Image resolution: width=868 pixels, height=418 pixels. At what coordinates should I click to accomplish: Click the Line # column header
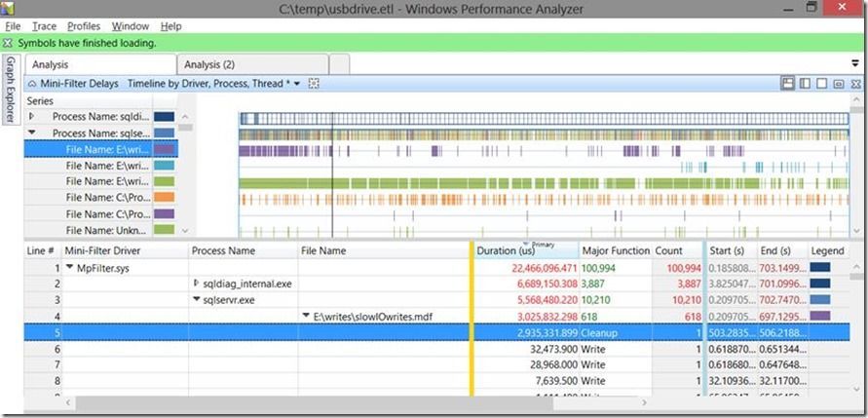[43, 250]
